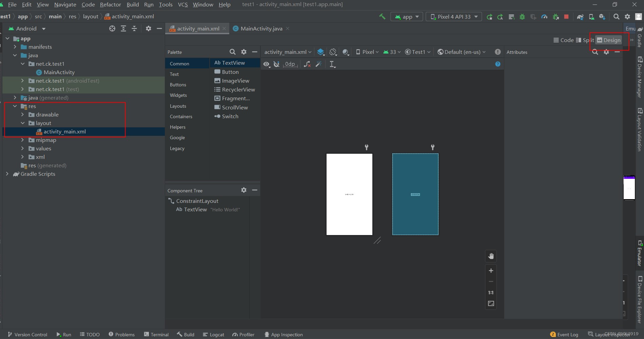Image resolution: width=644 pixels, height=339 pixels.
Task: Click Expand All in Project panel
Action: [x=123, y=28]
